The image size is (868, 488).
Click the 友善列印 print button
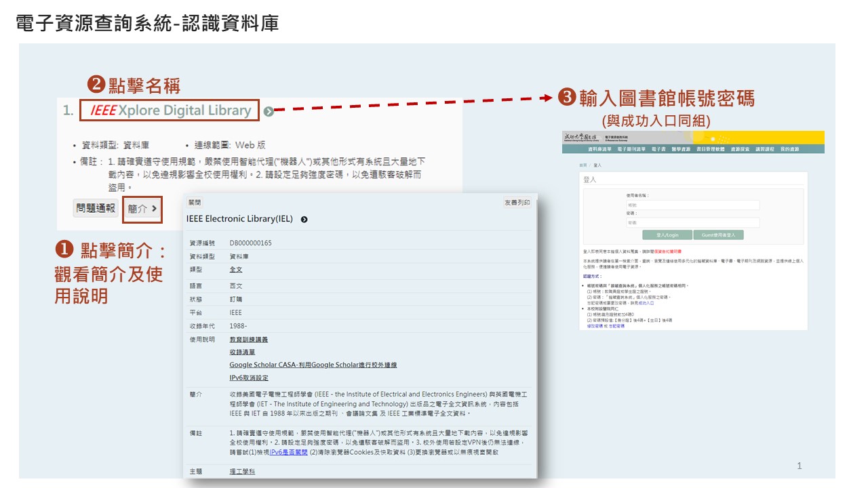[517, 202]
